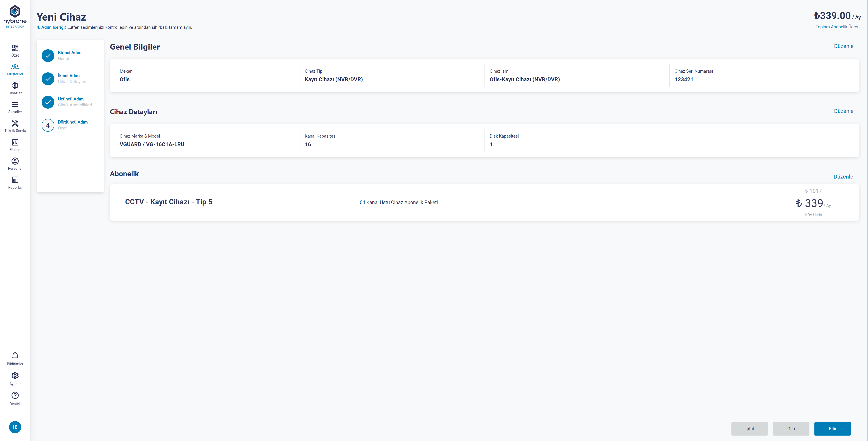The image size is (868, 441).
Task: Open Bildirimler bell icon
Action: pyautogui.click(x=15, y=356)
